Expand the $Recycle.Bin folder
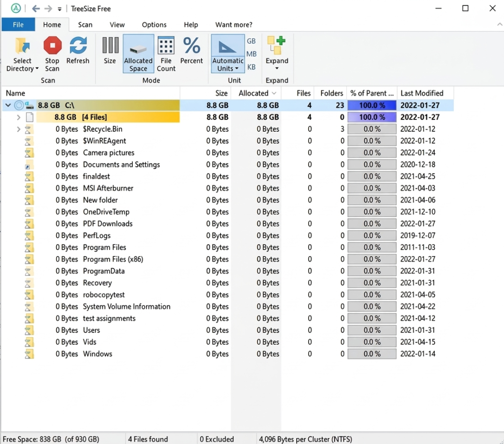This screenshot has width=504, height=444. pyautogui.click(x=19, y=129)
